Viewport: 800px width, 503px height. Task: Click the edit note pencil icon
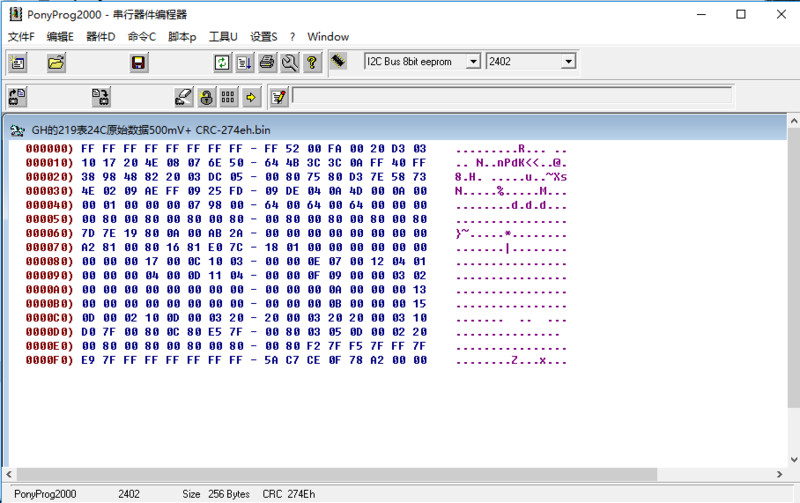pyautogui.click(x=278, y=97)
